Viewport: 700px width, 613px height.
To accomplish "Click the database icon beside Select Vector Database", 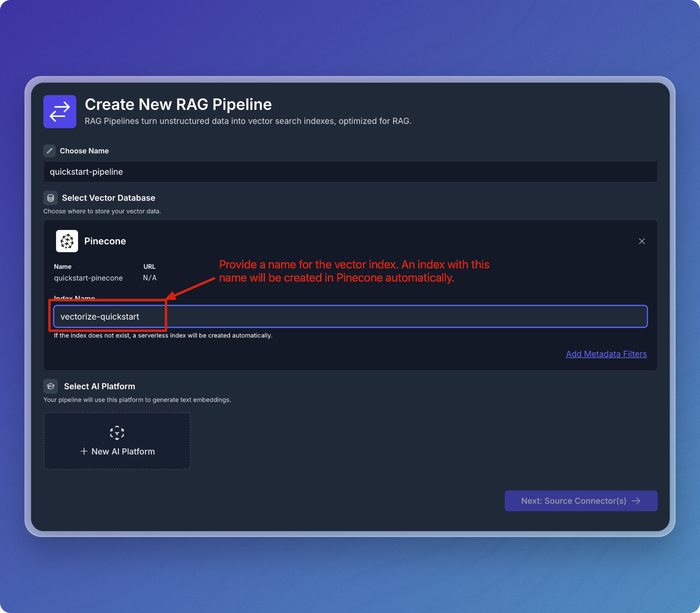I will coord(51,198).
